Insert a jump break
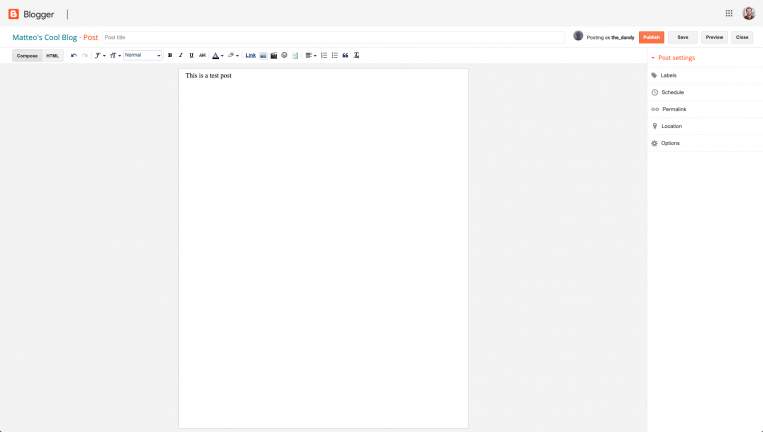This screenshot has height=432, width=763. (295, 55)
